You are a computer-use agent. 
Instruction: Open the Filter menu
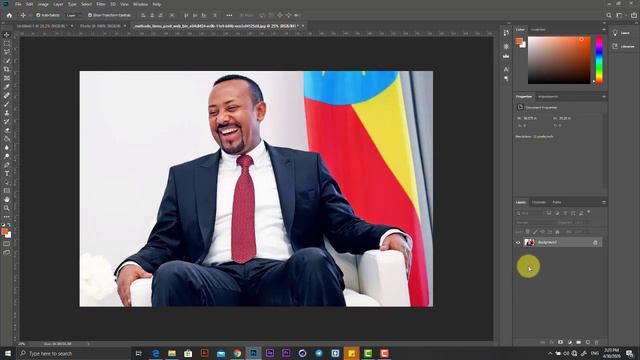point(101,4)
